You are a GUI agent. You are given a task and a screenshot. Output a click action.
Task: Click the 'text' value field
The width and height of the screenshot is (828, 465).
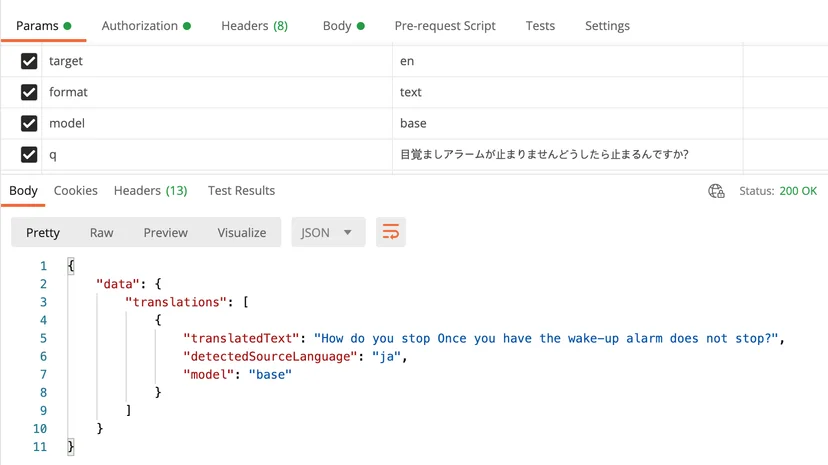[568, 92]
